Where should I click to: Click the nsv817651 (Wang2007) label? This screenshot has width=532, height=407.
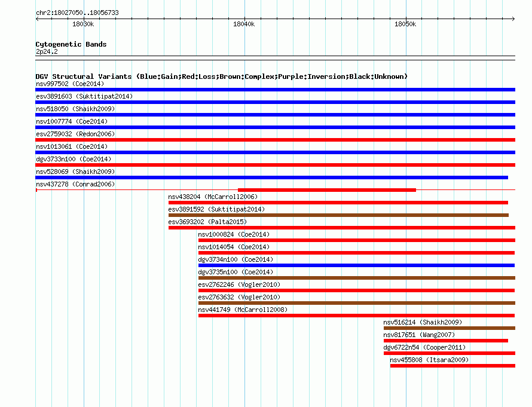pyautogui.click(x=419, y=335)
